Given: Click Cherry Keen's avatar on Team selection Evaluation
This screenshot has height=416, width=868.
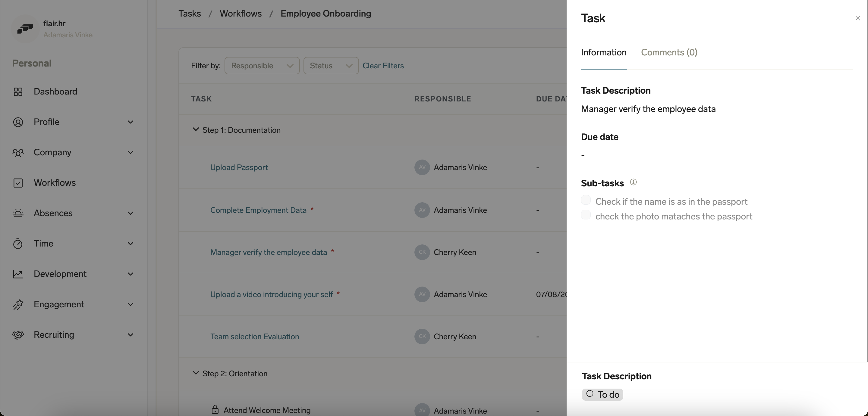Looking at the screenshot, I should 422,337.
